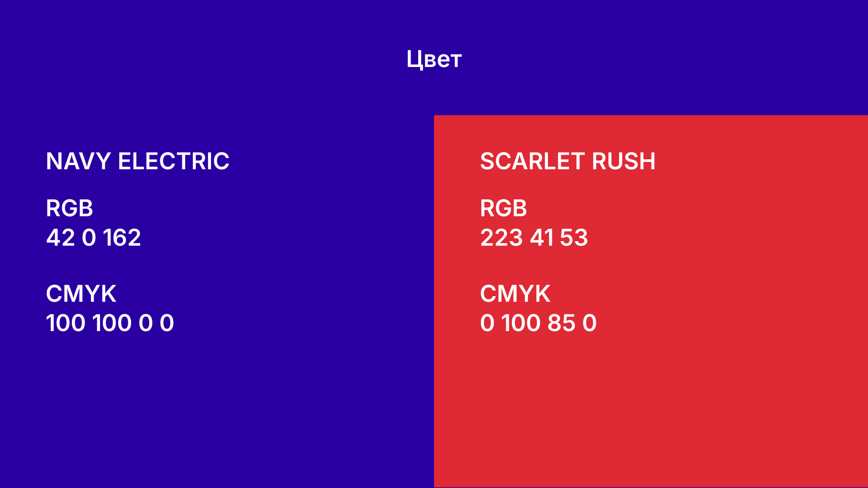The width and height of the screenshot is (868, 488).
Task: Click the CMYK value 100 100 0 0
Action: pos(110,323)
